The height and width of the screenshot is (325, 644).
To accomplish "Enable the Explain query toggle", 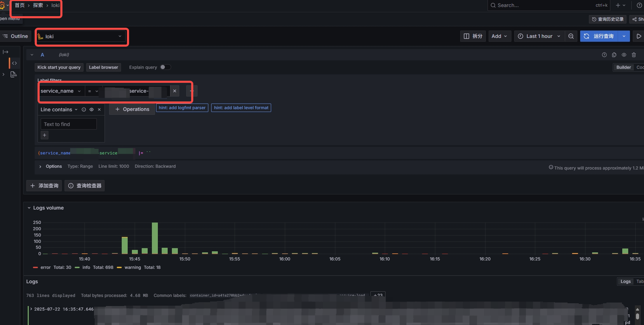I will point(165,67).
